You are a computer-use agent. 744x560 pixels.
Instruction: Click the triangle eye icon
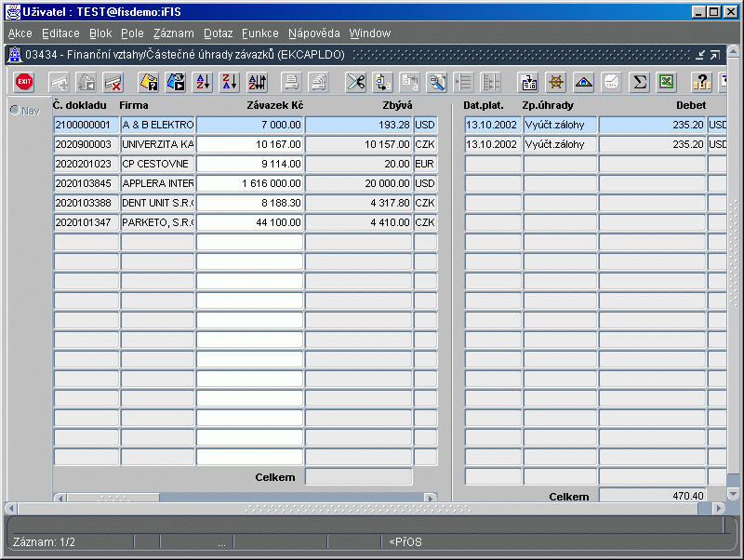583,83
